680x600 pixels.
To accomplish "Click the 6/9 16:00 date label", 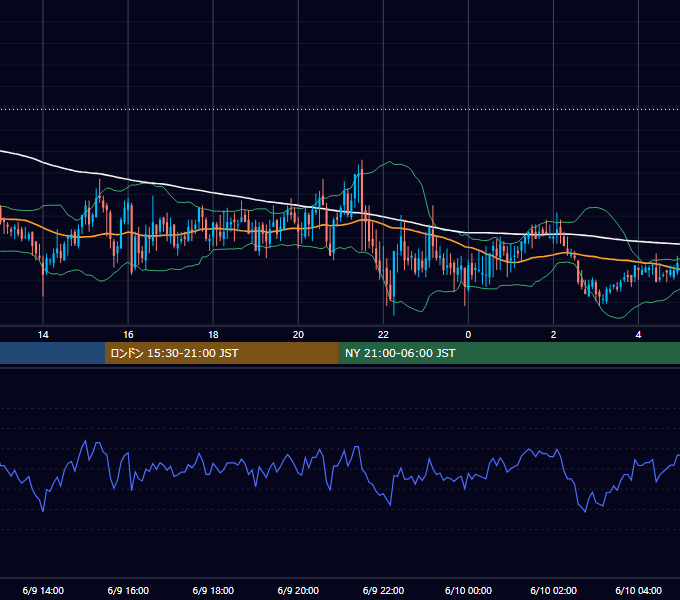I will tap(128, 590).
